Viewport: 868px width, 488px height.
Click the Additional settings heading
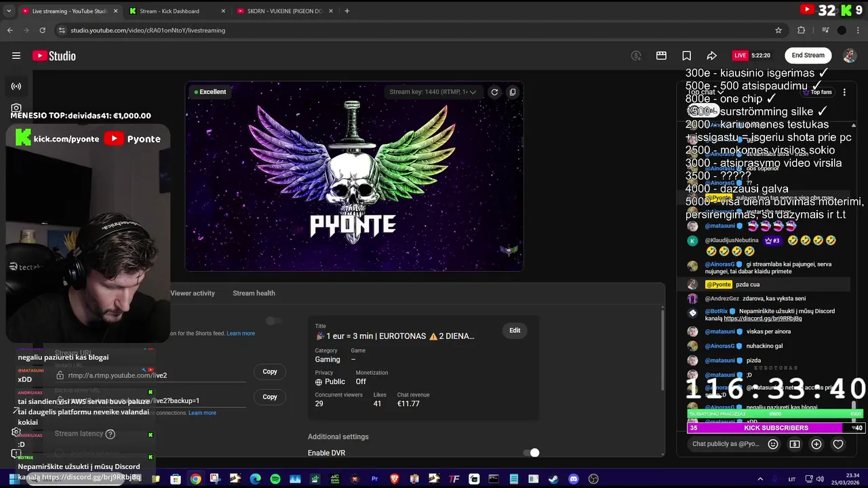(x=338, y=436)
